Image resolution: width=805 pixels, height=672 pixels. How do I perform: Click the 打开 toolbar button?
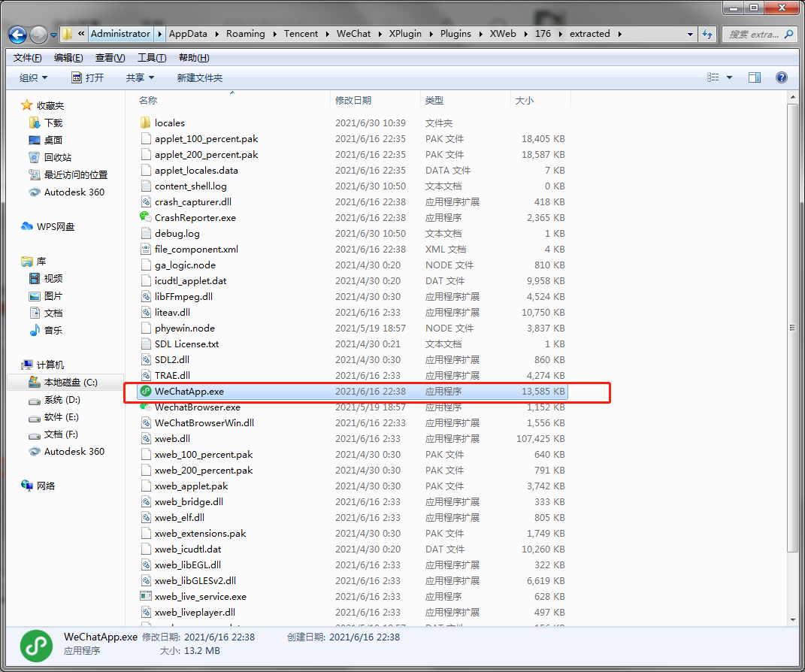tap(87, 77)
